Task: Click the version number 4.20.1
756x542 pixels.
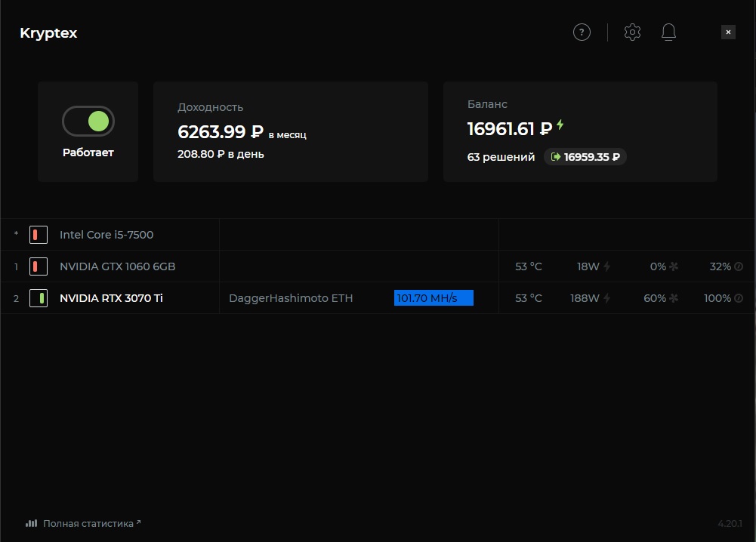Action: [x=730, y=523]
